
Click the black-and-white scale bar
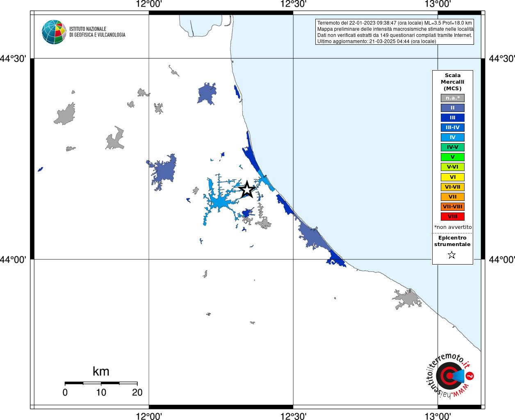click(101, 383)
